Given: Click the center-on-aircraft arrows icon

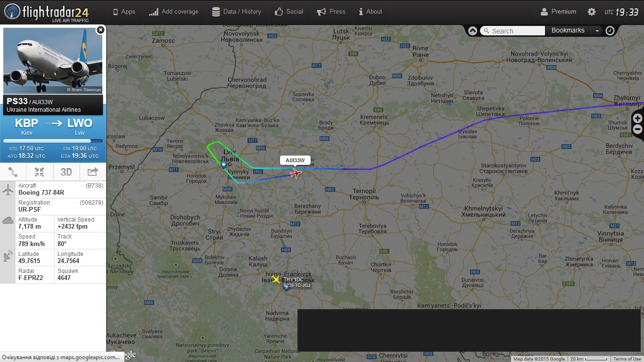Looking at the screenshot, I should pyautogui.click(x=40, y=172).
